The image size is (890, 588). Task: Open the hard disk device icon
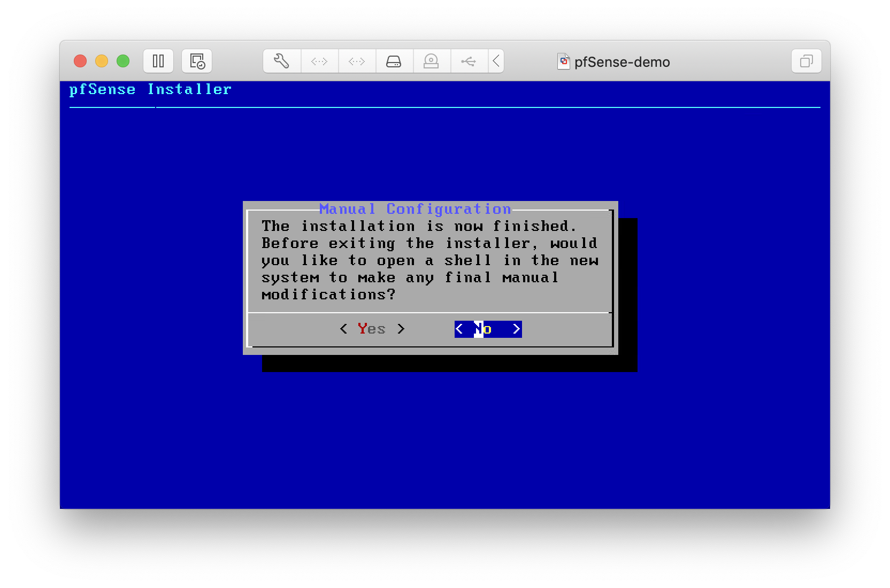coord(394,61)
